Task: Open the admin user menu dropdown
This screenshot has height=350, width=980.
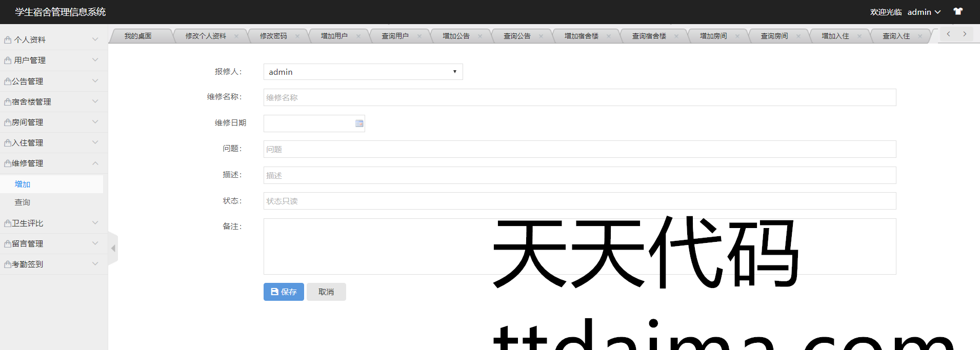Action: [924, 12]
